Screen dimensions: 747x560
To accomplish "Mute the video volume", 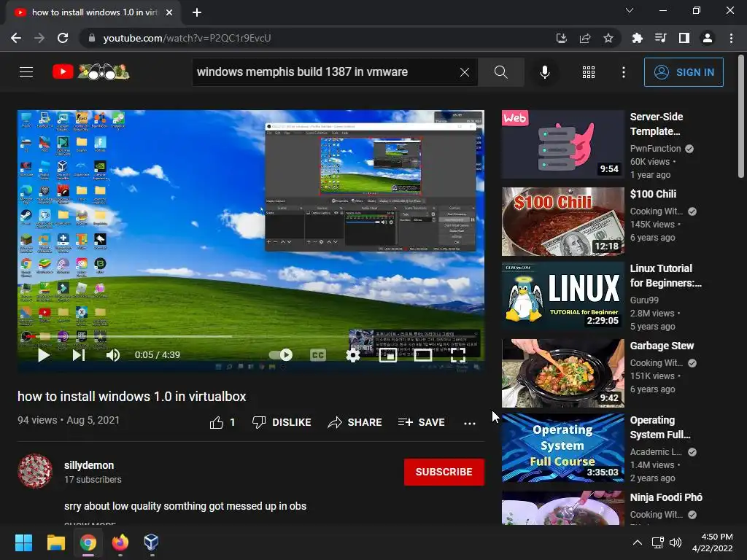I will point(113,355).
